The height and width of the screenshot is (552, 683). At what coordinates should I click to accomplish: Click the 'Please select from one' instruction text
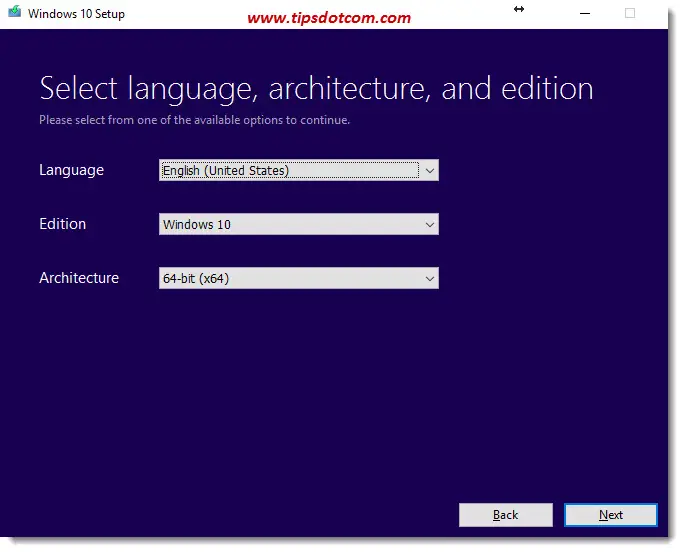click(x=194, y=120)
